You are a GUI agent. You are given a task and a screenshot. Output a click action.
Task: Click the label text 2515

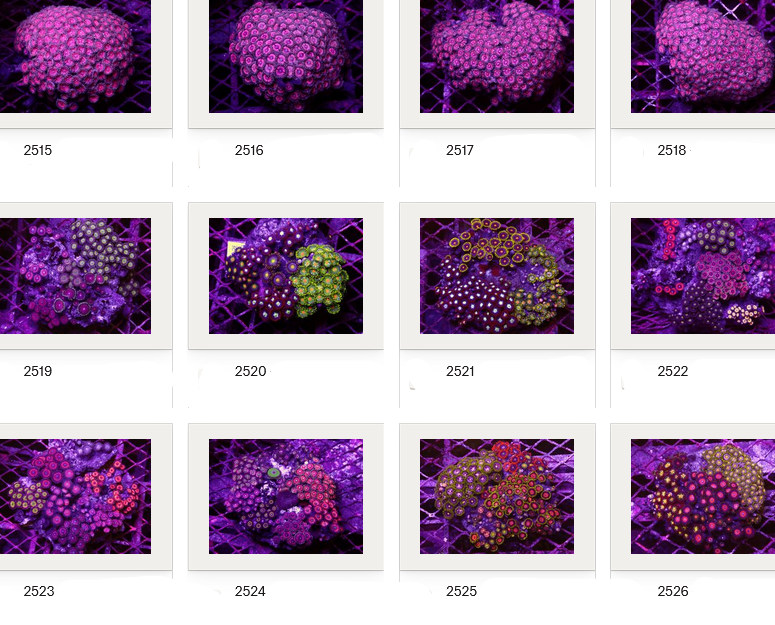point(38,150)
